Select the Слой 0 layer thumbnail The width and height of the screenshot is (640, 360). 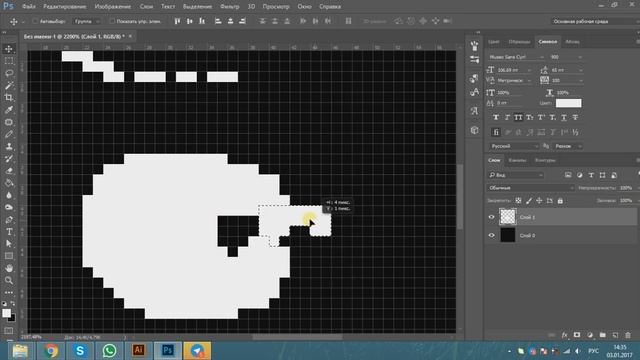click(508, 235)
